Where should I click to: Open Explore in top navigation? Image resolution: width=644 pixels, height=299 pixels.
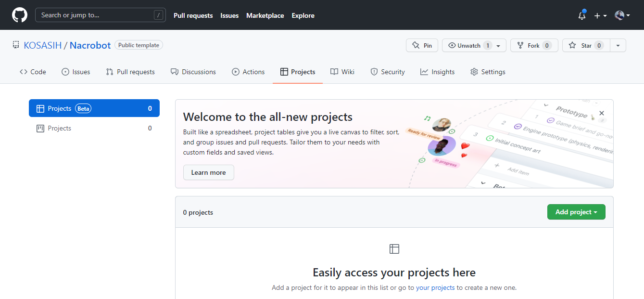[x=303, y=15]
